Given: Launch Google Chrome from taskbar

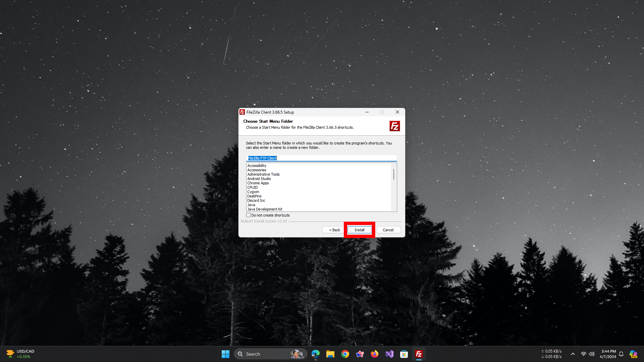Looking at the screenshot, I should tap(345, 354).
